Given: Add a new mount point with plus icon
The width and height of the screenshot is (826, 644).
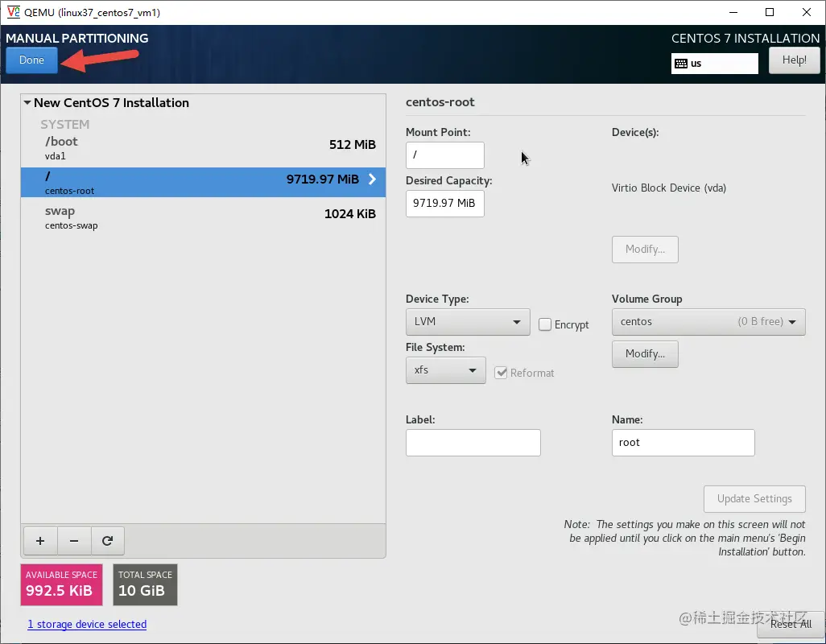Looking at the screenshot, I should click(x=40, y=541).
